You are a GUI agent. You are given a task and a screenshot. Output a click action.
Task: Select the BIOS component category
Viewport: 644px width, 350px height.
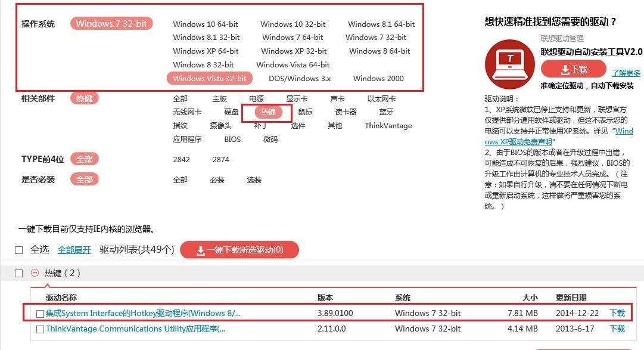[231, 138]
